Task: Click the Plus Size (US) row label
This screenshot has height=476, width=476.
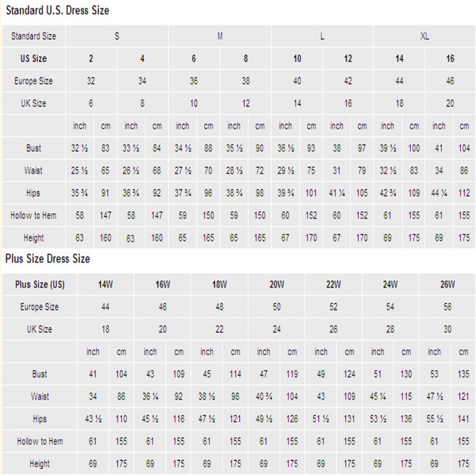Action: tap(39, 284)
